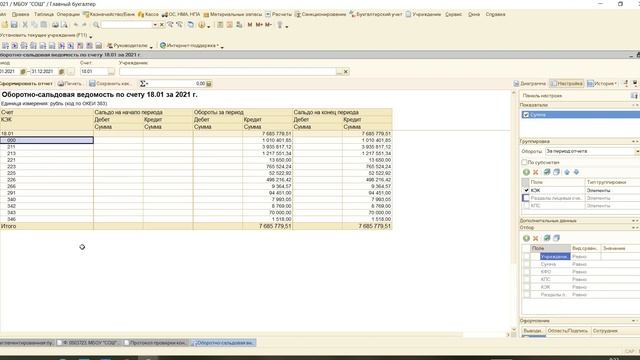Image resolution: width=640 pixels, height=360 pixels.
Task: Switch to Сотрудник tab in settings
Action: pyautogui.click(x=605, y=331)
